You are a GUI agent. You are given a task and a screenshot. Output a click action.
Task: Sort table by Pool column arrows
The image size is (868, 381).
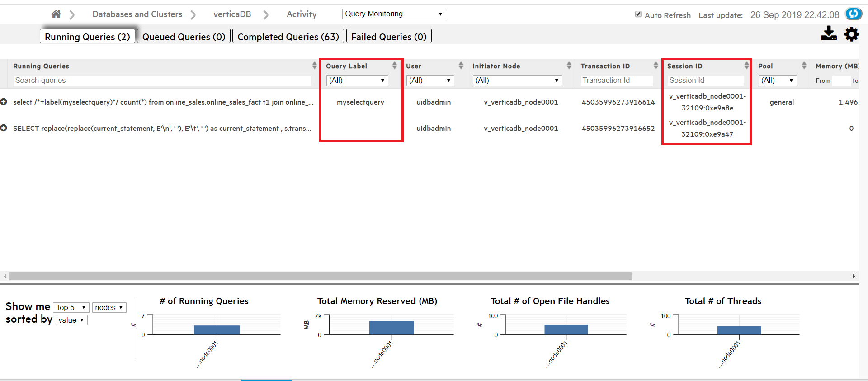tap(804, 66)
